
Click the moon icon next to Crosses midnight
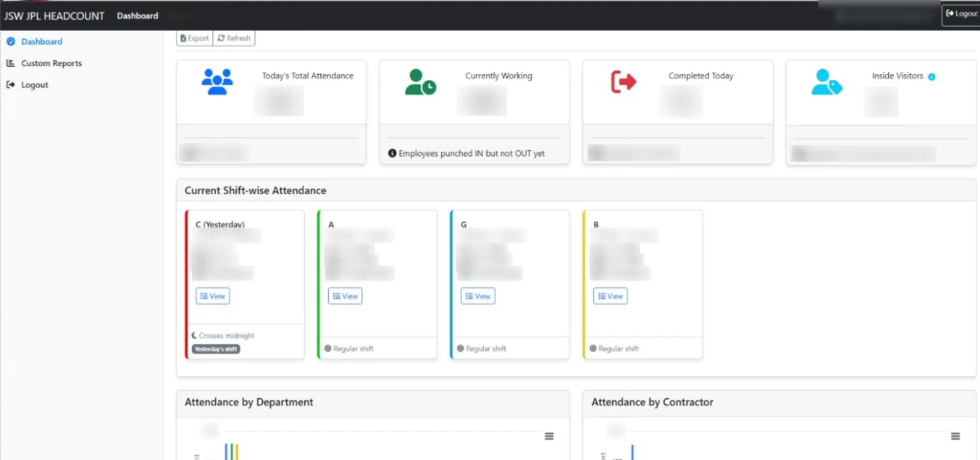click(x=194, y=336)
